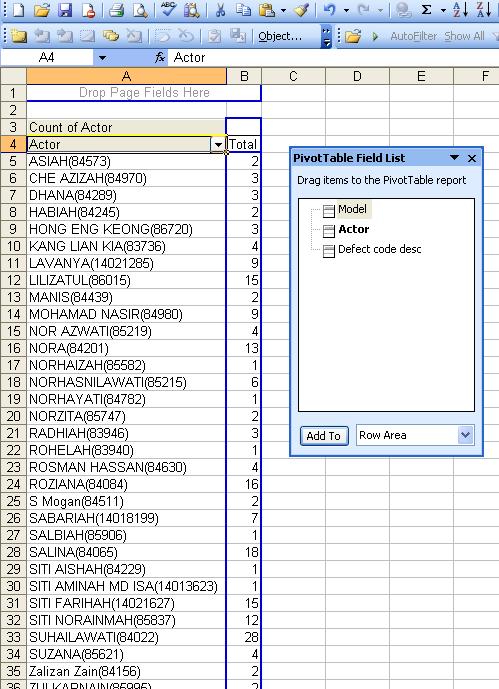Run the ABC spelling check
Screen dimensions: 499x689
(168, 10)
